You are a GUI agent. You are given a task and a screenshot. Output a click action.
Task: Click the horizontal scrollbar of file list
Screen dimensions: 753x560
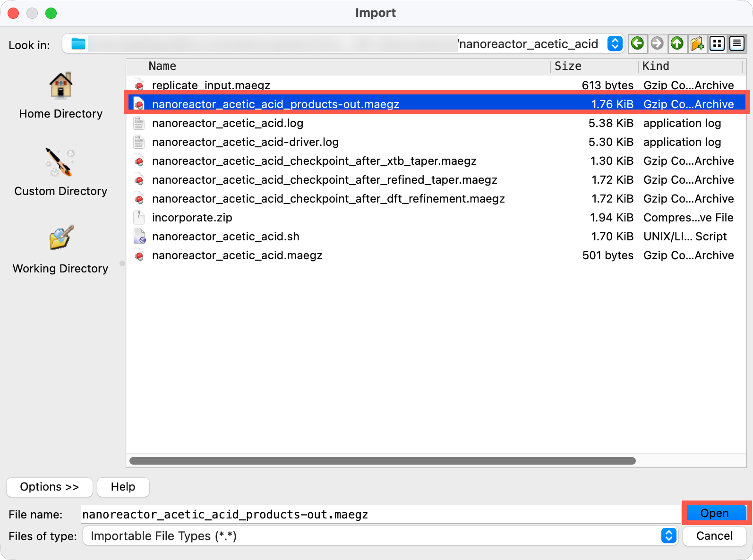click(x=383, y=461)
